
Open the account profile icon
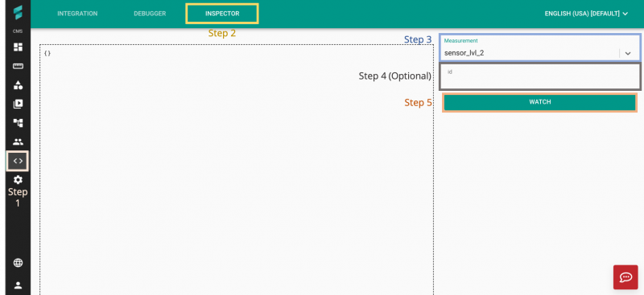[x=18, y=285]
